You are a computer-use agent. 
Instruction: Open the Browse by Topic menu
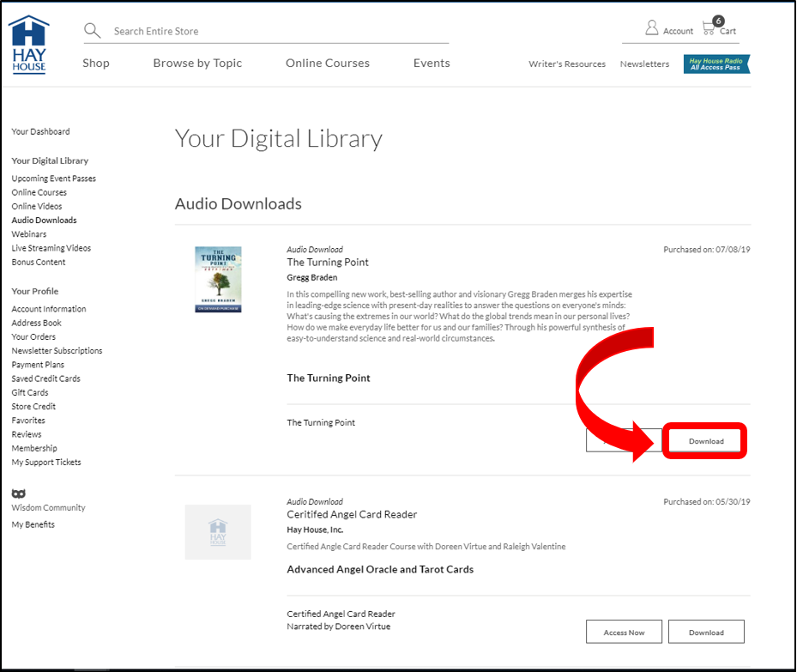(197, 64)
